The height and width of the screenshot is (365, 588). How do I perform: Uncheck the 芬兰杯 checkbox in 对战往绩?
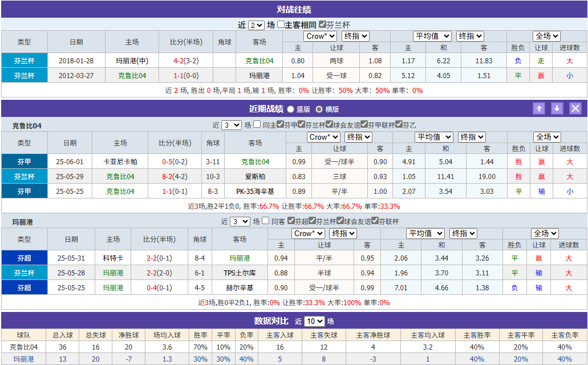click(x=322, y=24)
